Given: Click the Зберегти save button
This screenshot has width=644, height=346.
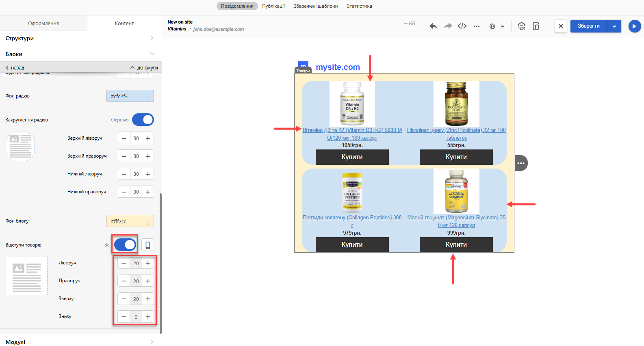Looking at the screenshot, I should pos(589,26).
